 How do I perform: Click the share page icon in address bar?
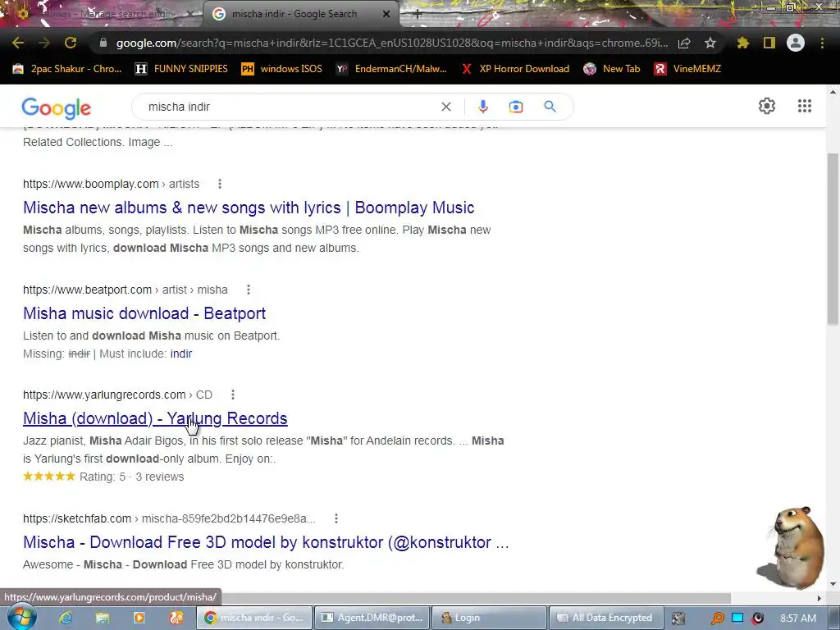coord(684,43)
